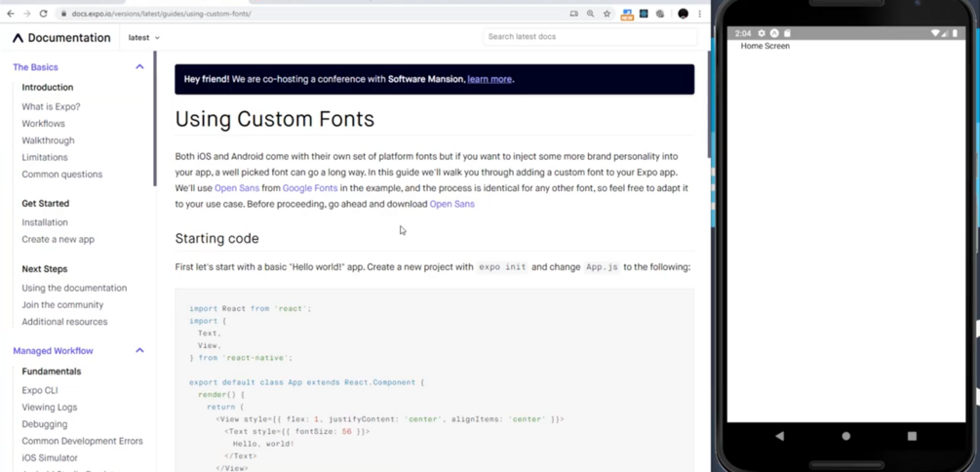Go to Walkthrough in the sidebar
This screenshot has width=980, height=472.
(48, 140)
